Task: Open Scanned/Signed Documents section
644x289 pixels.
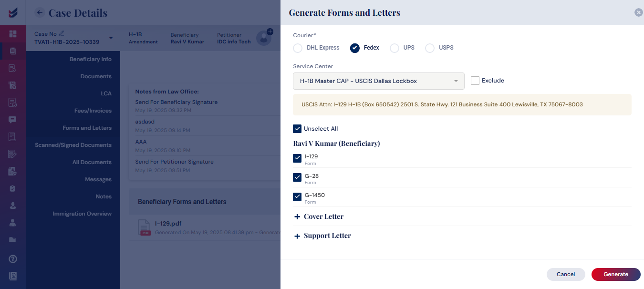Action: 73,145
